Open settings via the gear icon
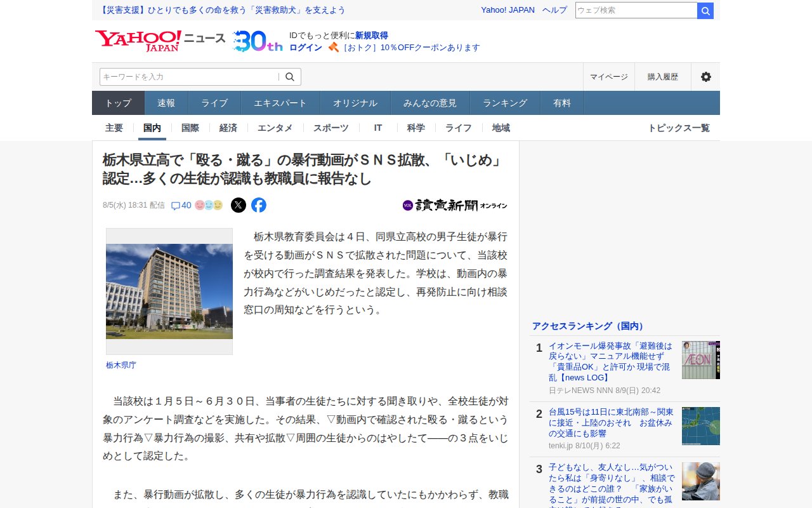The width and height of the screenshot is (812, 508). pyautogui.click(x=705, y=77)
